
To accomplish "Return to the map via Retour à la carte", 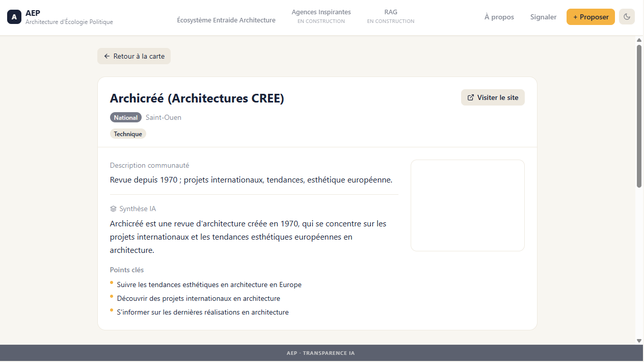I will [x=133, y=56].
